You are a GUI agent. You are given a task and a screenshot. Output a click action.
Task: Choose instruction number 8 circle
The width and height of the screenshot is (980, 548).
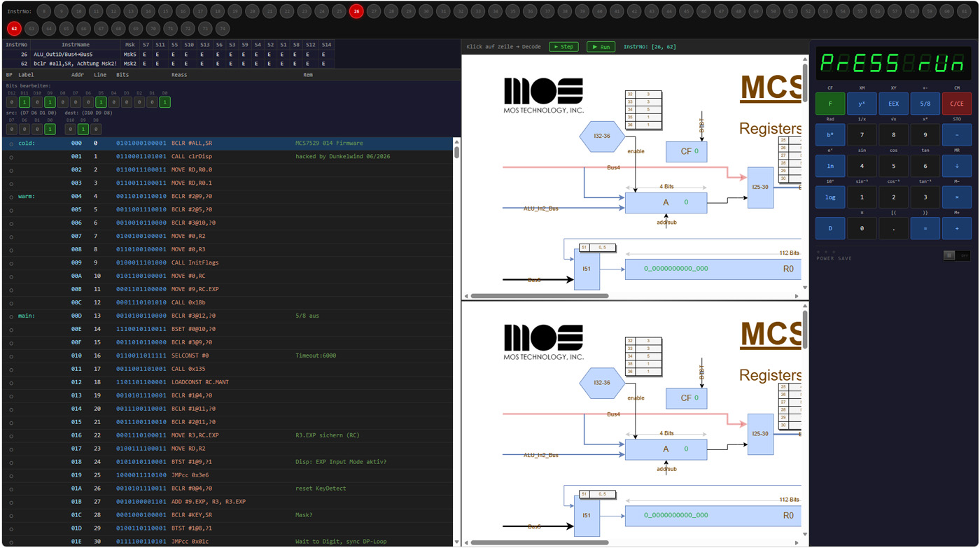coord(43,11)
